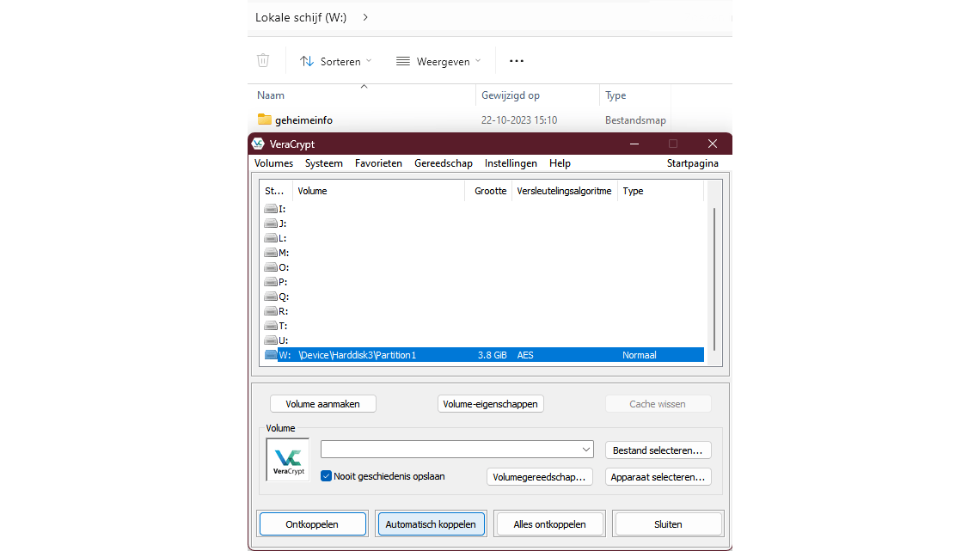Open the Favorieten menu
This screenshot has height=551, width=980.
(379, 163)
